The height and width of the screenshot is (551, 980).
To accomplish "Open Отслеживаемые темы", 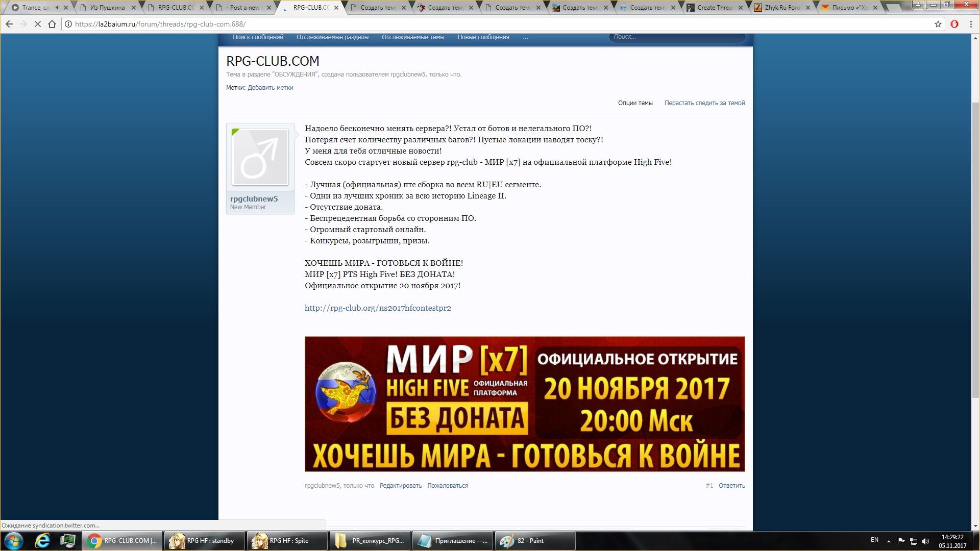I will point(413,37).
